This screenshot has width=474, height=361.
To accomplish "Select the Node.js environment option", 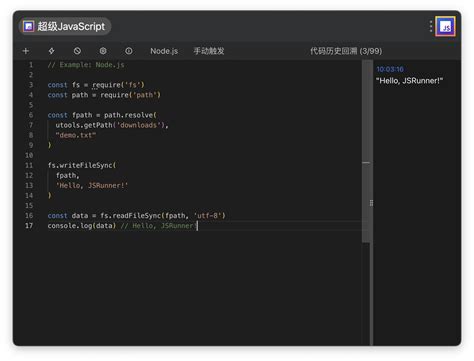I will (164, 51).
